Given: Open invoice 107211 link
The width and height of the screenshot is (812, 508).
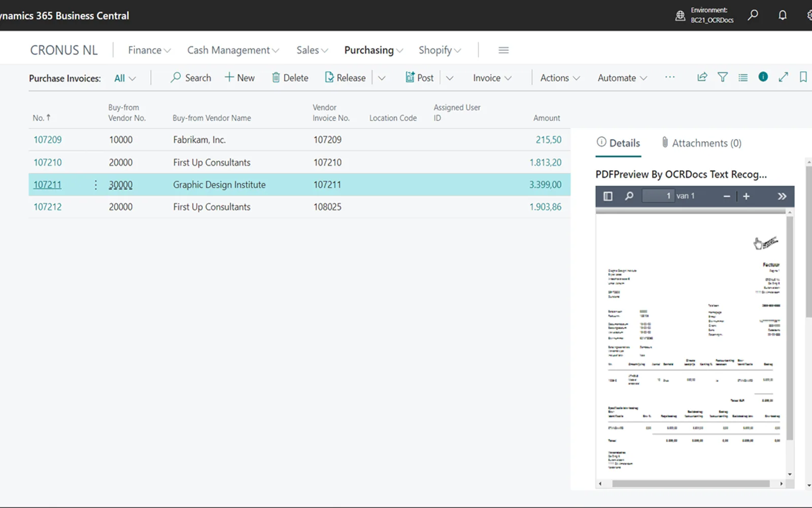Looking at the screenshot, I should click(48, 185).
